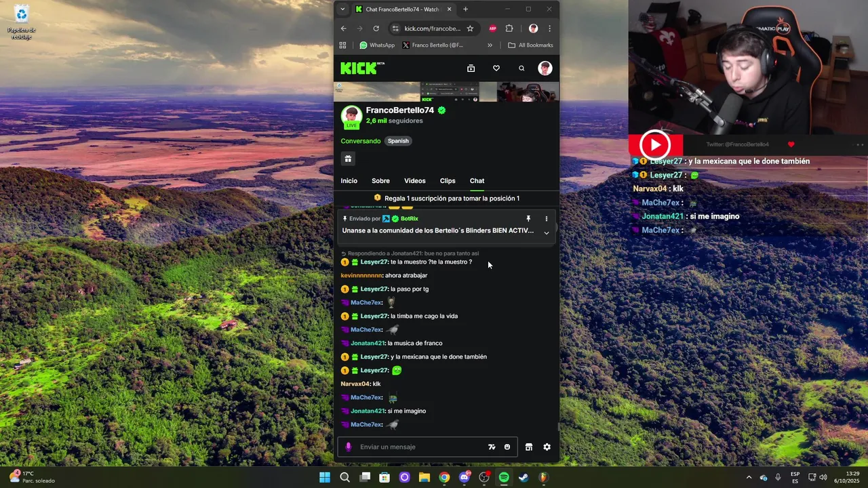Click the chat scrollbar thumb
This screenshot has width=868, height=488.
point(558,427)
